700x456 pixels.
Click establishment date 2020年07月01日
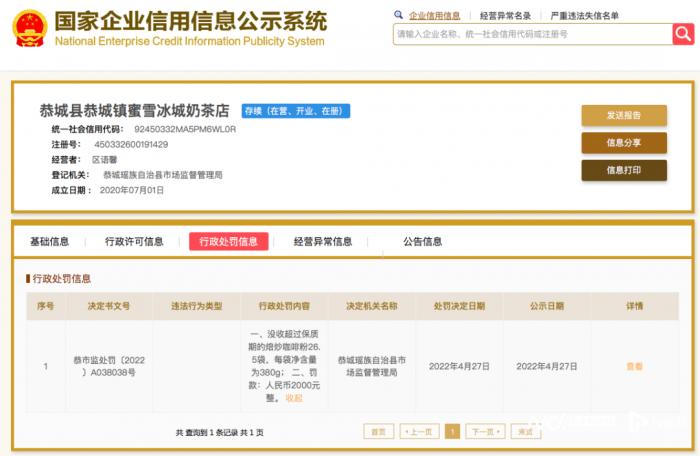(132, 190)
